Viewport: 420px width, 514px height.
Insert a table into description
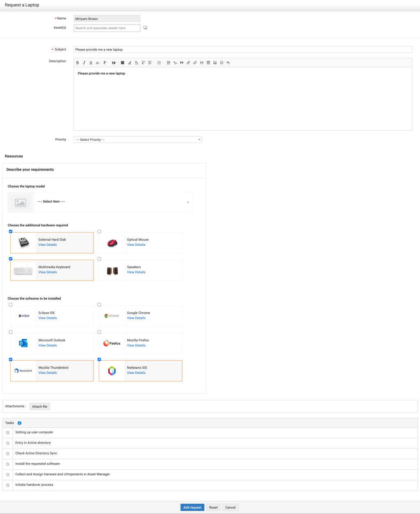(x=208, y=63)
